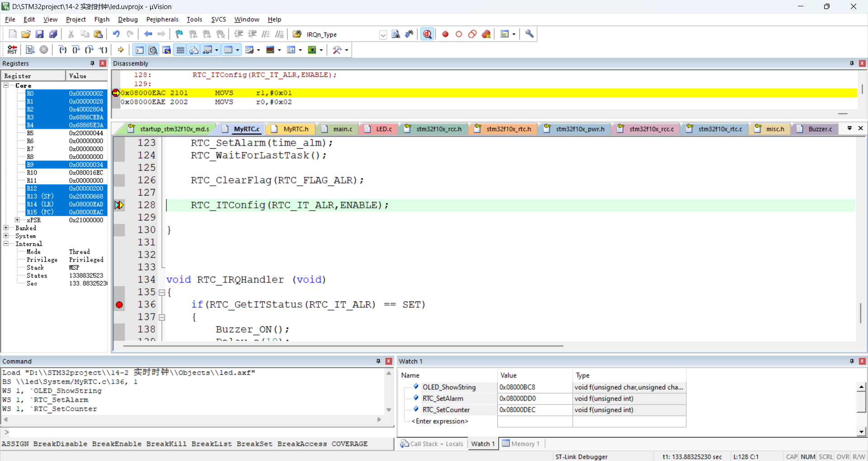868x461 pixels.
Task: Click the Step Over icon
Action: coord(76,50)
